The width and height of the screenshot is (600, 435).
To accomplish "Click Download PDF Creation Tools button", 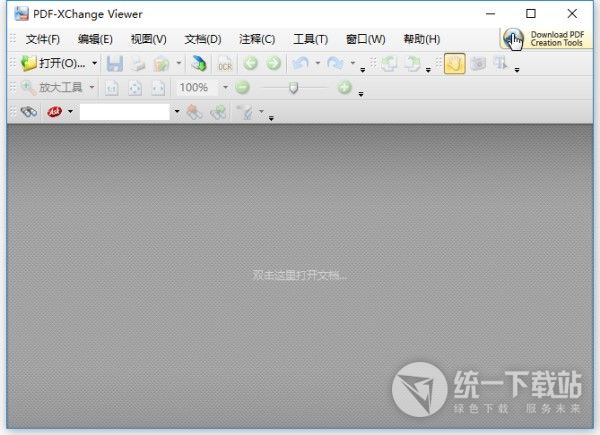I will (x=545, y=39).
